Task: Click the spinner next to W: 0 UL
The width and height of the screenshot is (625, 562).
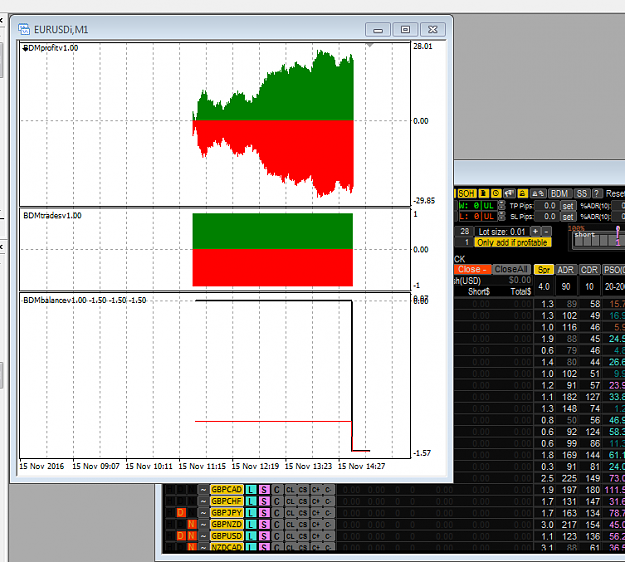Action: (502, 205)
